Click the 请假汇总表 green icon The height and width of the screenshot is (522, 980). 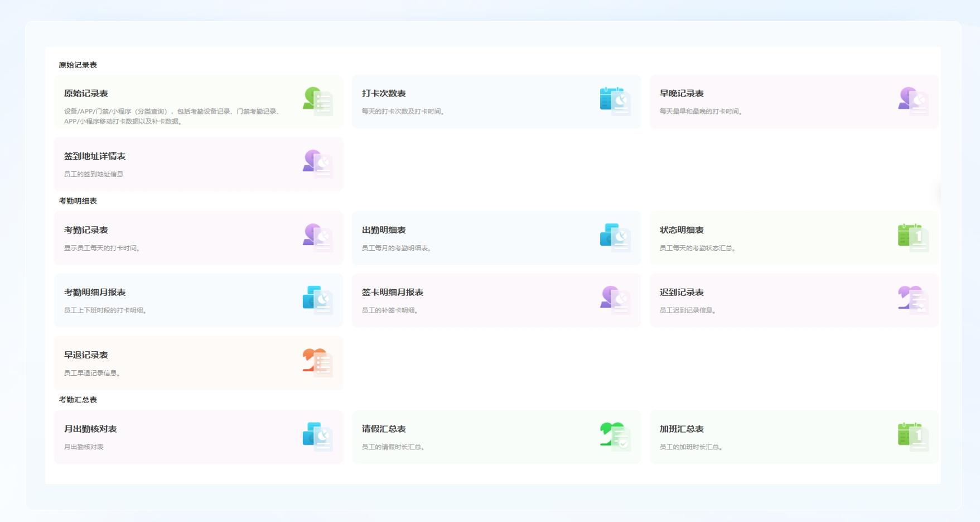pyautogui.click(x=615, y=437)
